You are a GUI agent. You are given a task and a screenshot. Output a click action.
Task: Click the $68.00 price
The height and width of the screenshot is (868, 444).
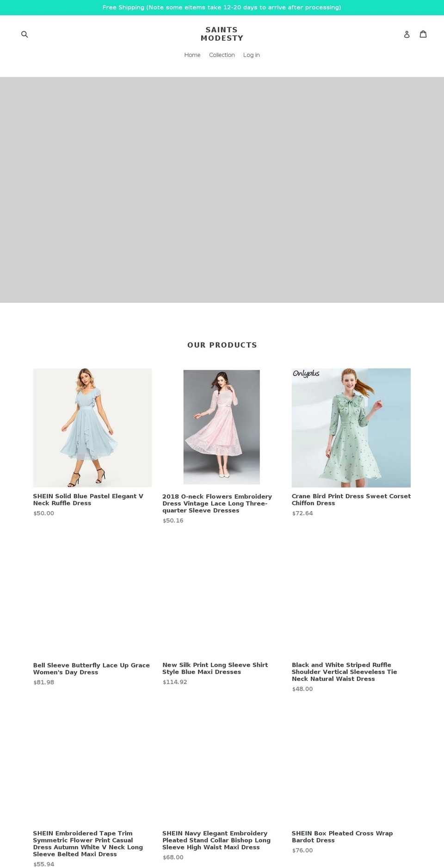173,857
